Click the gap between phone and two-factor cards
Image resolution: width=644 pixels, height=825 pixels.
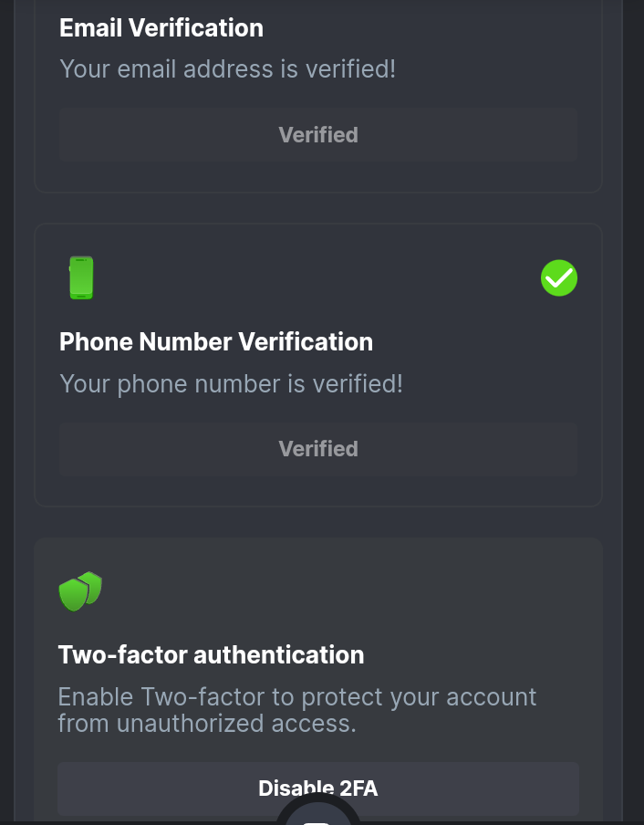point(318,522)
